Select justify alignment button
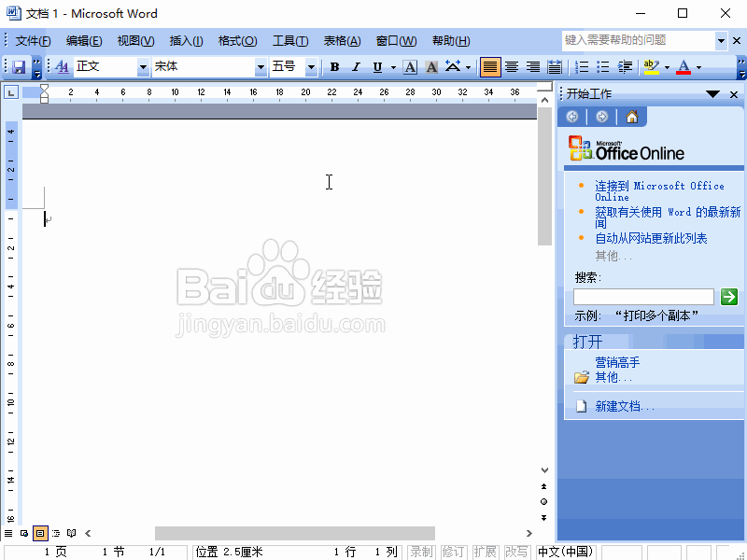This screenshot has width=747, height=560. (x=490, y=67)
